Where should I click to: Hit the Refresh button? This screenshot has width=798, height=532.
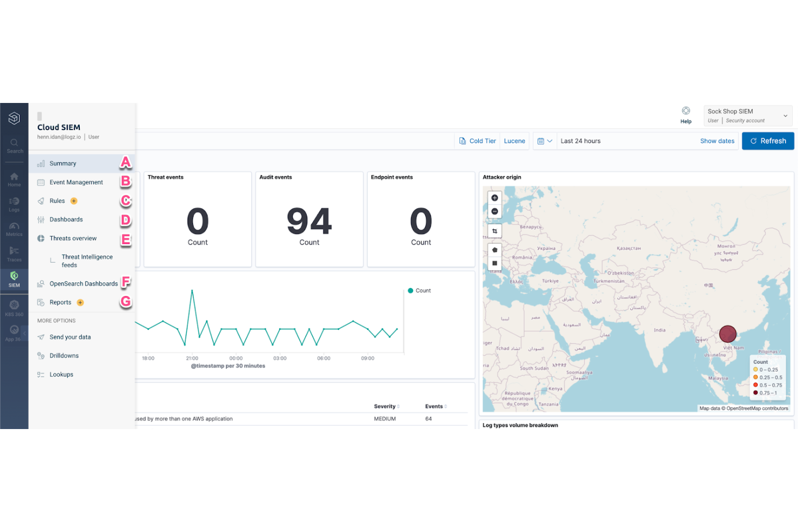768,141
